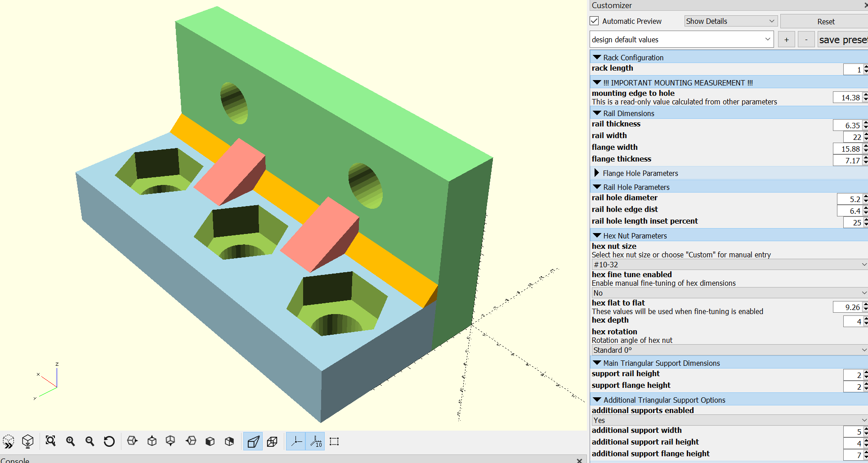Click the View All magnifier icon

pyautogui.click(x=50, y=441)
